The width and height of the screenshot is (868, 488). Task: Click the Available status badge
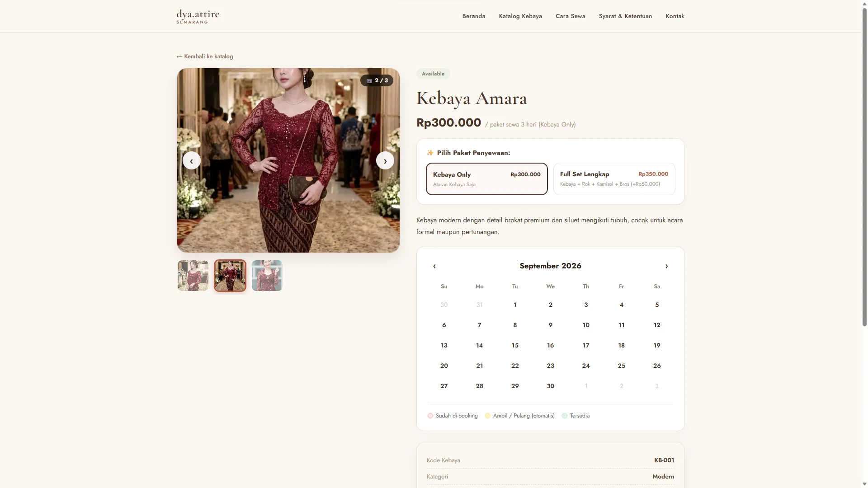(433, 74)
